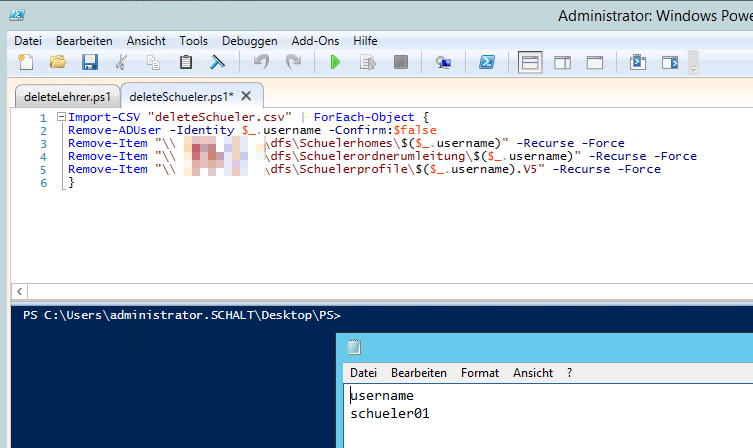Show script pane maximized layout

click(594, 63)
